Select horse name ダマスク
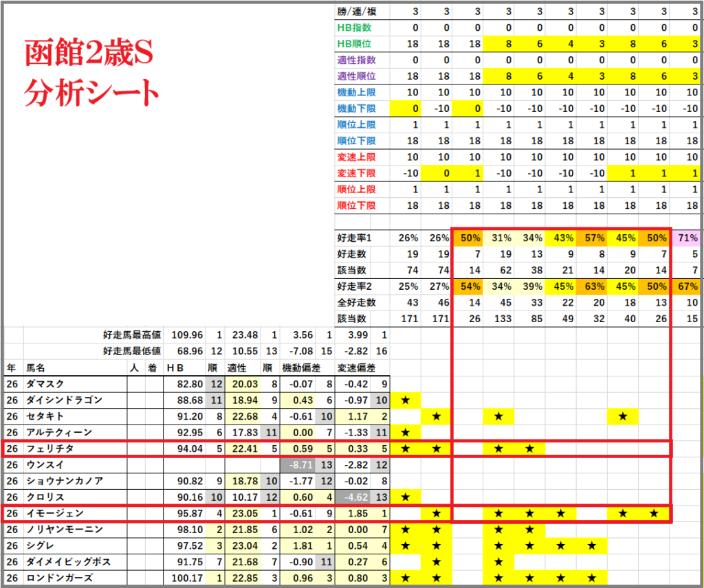The width and height of the screenshot is (704, 588). coord(45,384)
